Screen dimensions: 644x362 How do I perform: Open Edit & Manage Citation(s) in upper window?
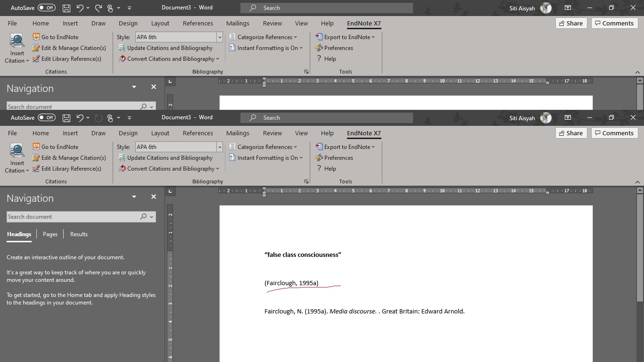pyautogui.click(x=69, y=48)
